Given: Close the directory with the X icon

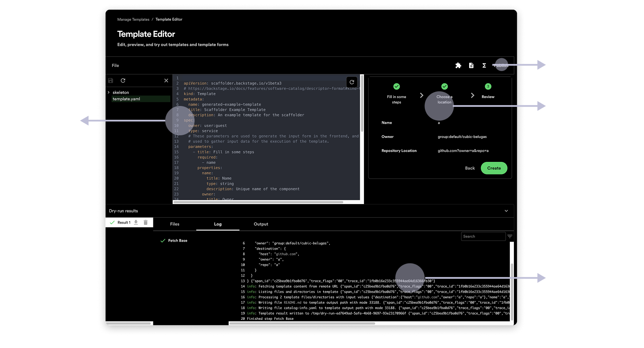Looking at the screenshot, I should (166, 80).
